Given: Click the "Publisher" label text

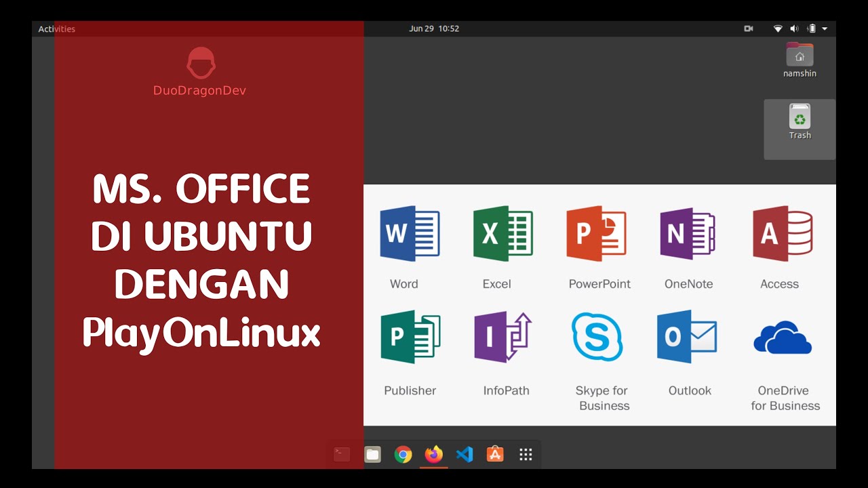Looking at the screenshot, I should [410, 390].
